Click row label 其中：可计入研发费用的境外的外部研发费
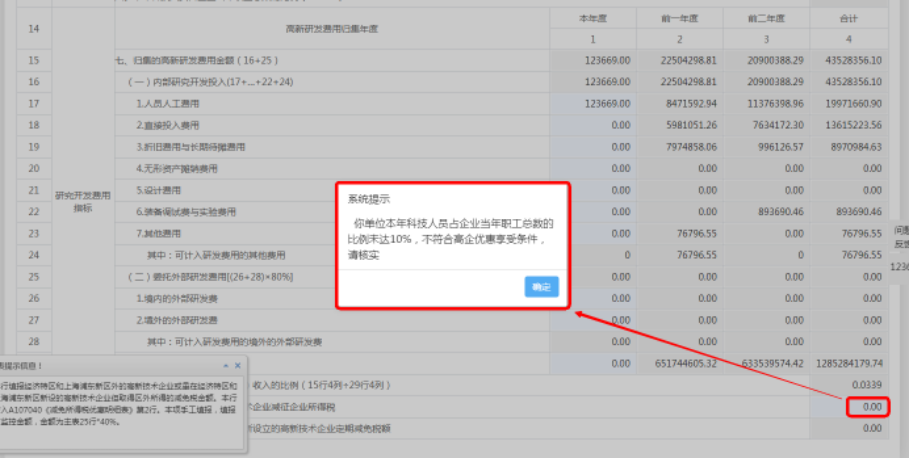 (234, 342)
